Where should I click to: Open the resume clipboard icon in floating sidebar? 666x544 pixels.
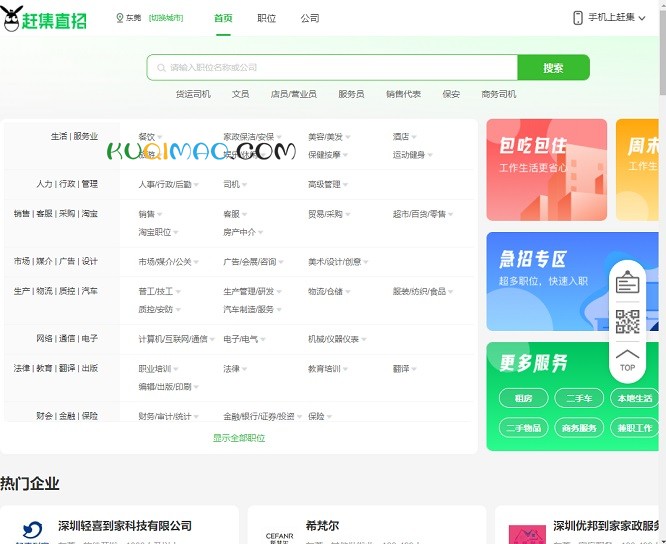pos(627,282)
